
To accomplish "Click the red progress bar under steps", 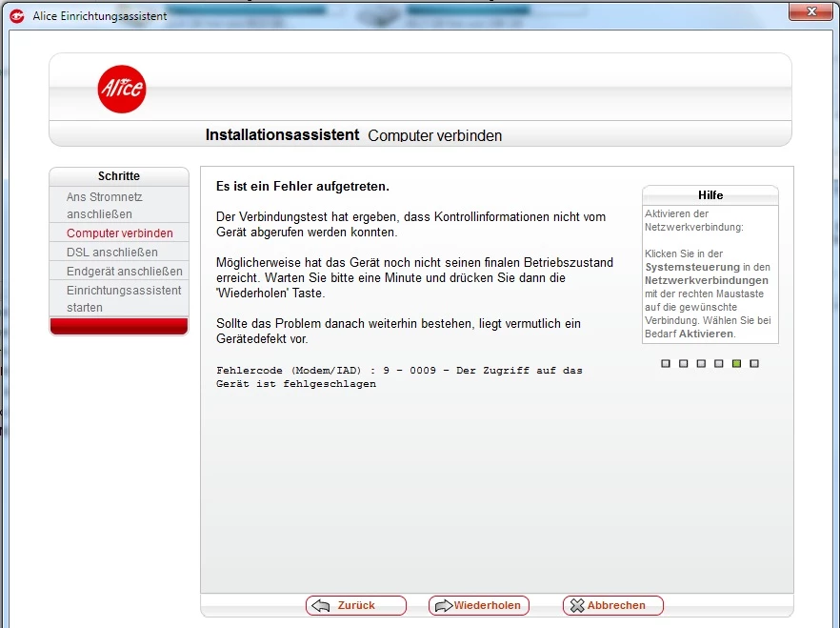I will point(119,326).
